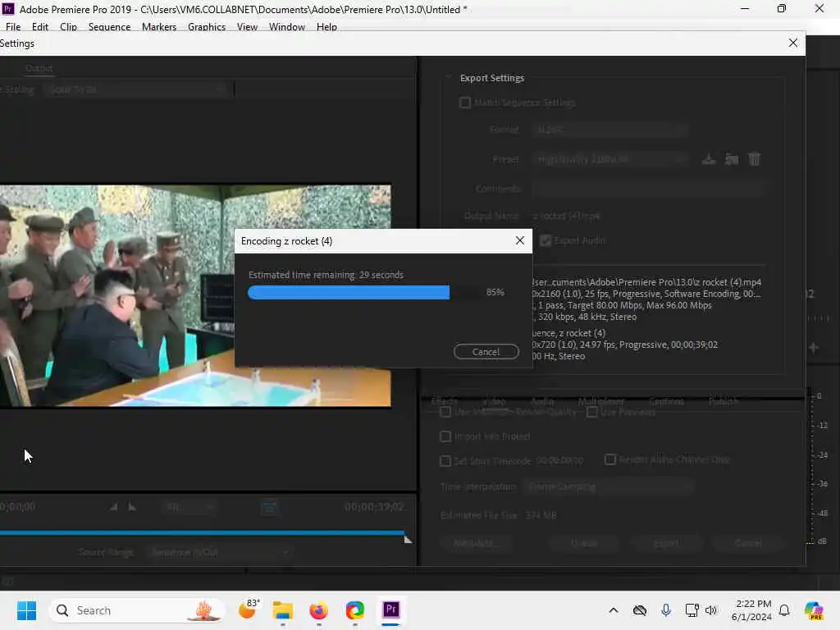Show hidden system tray icons
The height and width of the screenshot is (630, 840).
[614, 610]
